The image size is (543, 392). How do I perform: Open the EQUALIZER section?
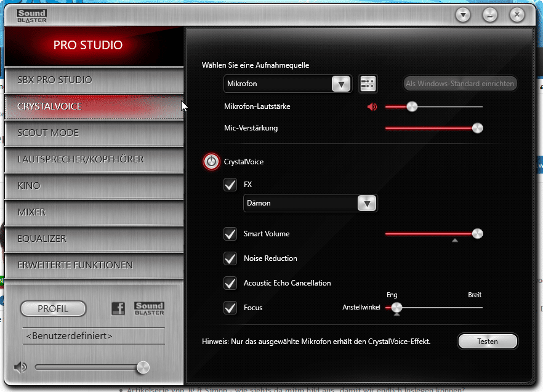point(94,239)
